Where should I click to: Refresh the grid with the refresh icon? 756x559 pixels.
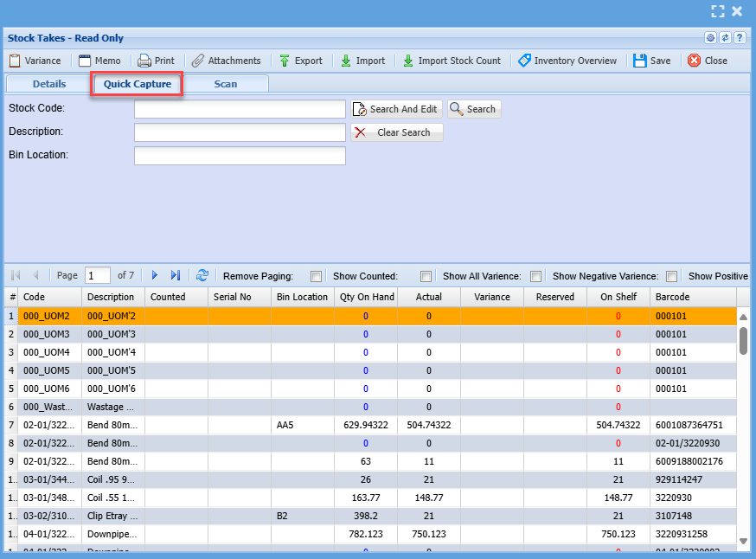click(x=202, y=275)
